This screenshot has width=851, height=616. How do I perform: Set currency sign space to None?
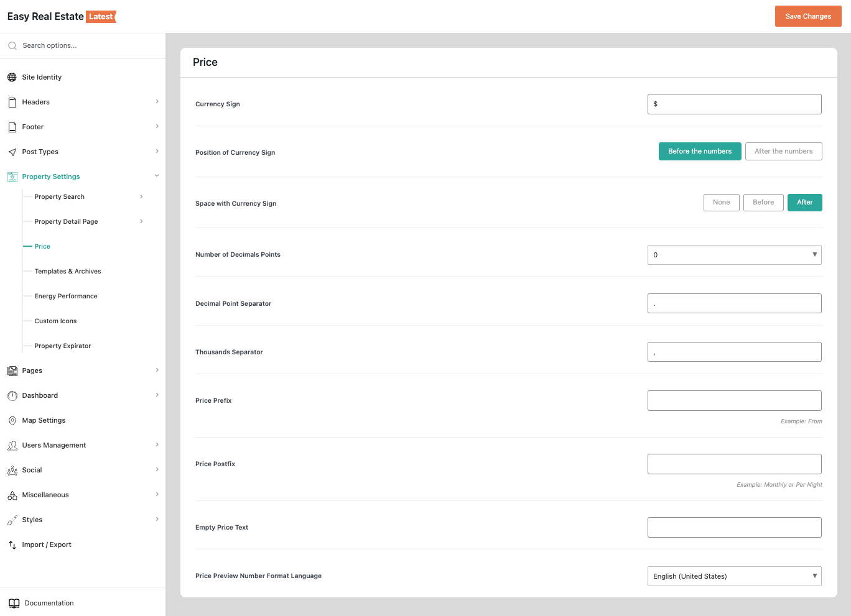pyautogui.click(x=721, y=203)
